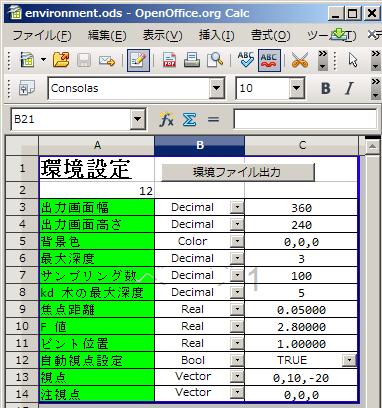Click the Page Preview magnifier icon
The width and height of the screenshot is (382, 408).
[x=215, y=61]
